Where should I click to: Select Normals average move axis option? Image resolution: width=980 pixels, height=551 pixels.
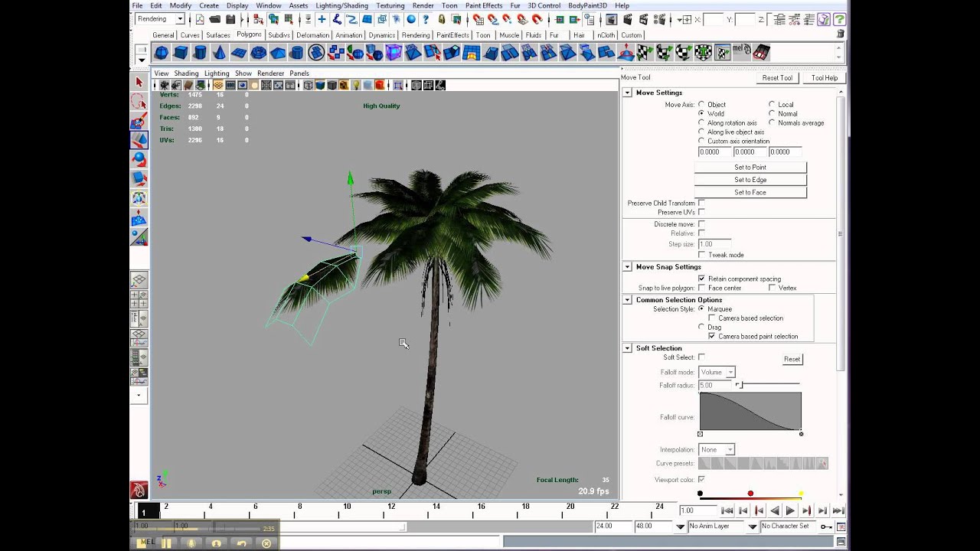tap(772, 122)
